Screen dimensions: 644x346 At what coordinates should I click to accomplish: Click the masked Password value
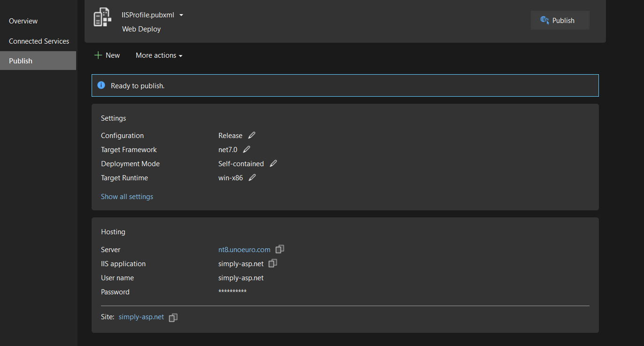(233, 292)
